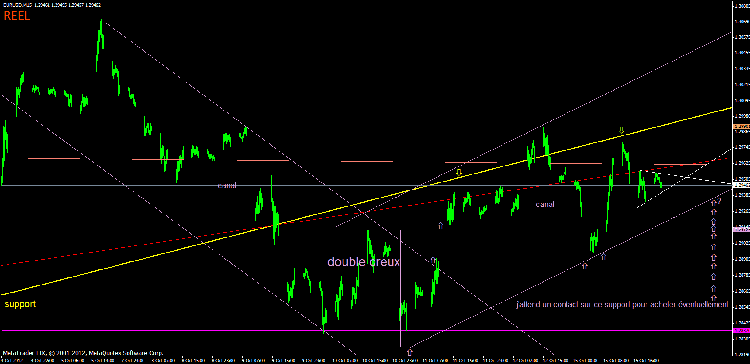Select the yellow down arrow above the latest peak
The height and width of the screenshot is (364, 750).
click(x=622, y=130)
